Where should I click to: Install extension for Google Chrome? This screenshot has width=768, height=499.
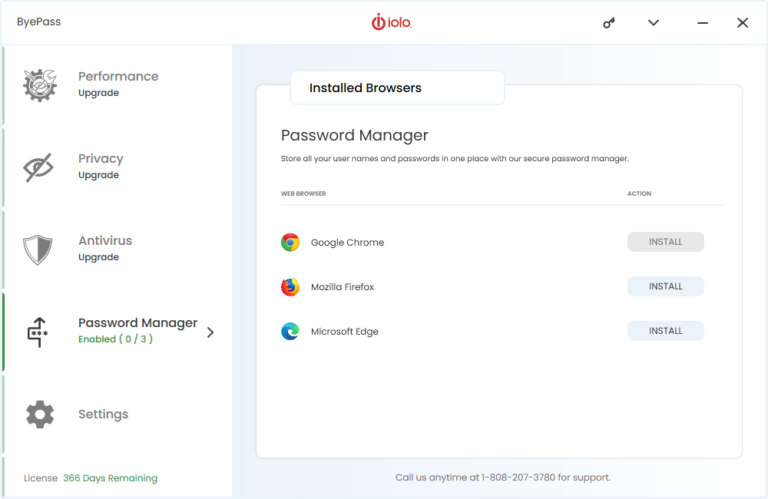[666, 242]
